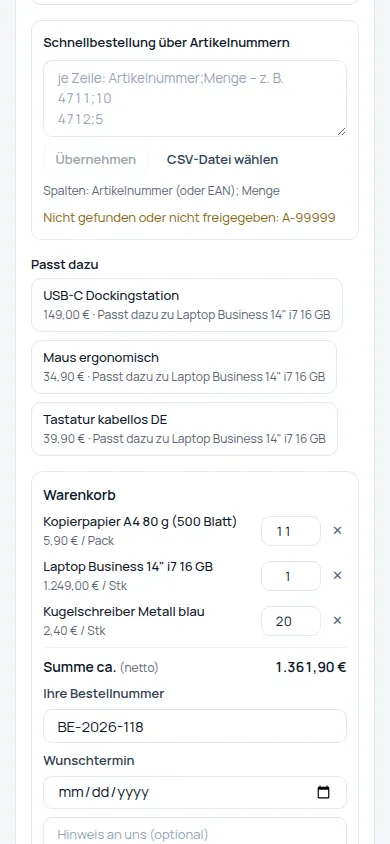
Task: Click the 'Schnellbestellung über Artikelnummern' heading
Action: click(x=166, y=43)
